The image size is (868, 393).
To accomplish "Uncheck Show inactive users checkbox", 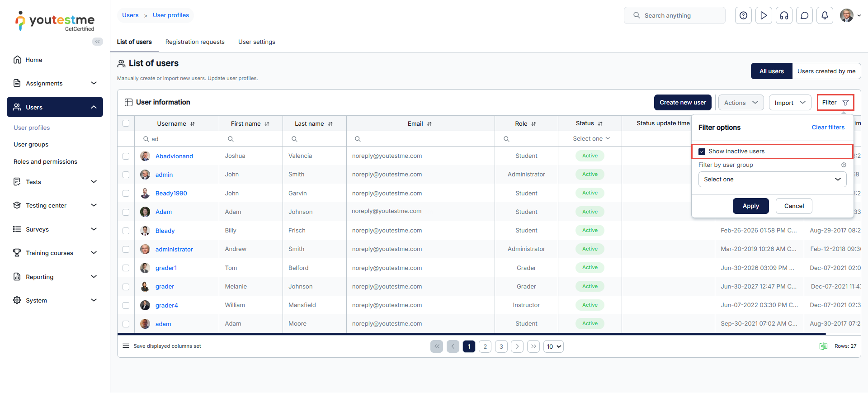I will (x=702, y=152).
